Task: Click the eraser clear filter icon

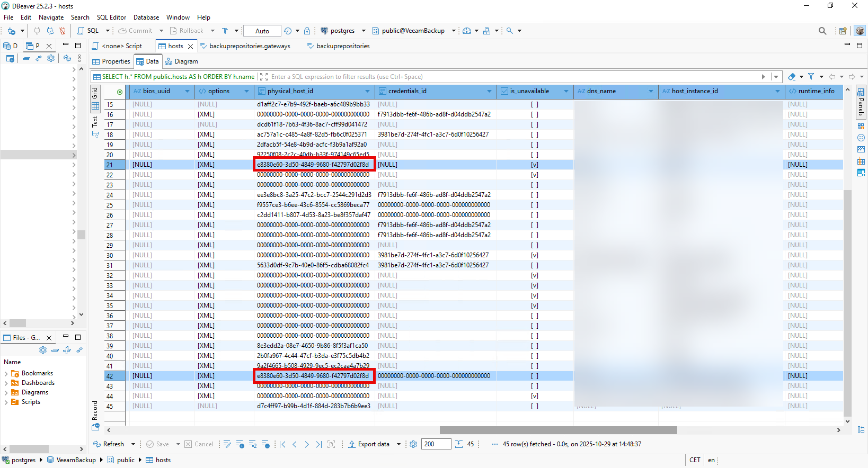Action: pos(792,77)
